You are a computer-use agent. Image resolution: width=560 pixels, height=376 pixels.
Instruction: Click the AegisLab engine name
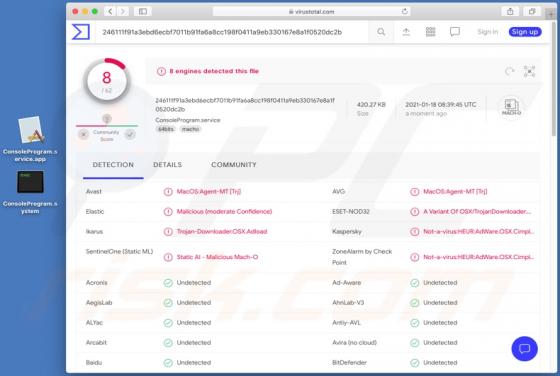99,302
